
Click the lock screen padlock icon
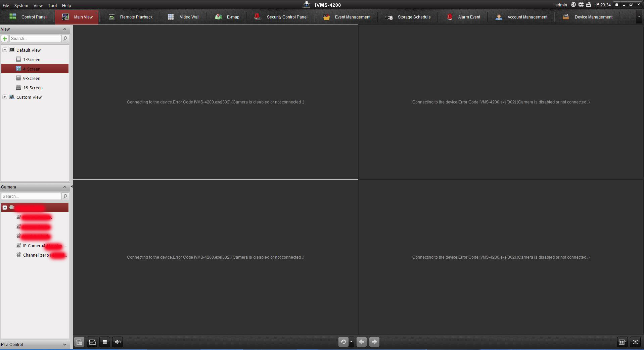(616, 5)
